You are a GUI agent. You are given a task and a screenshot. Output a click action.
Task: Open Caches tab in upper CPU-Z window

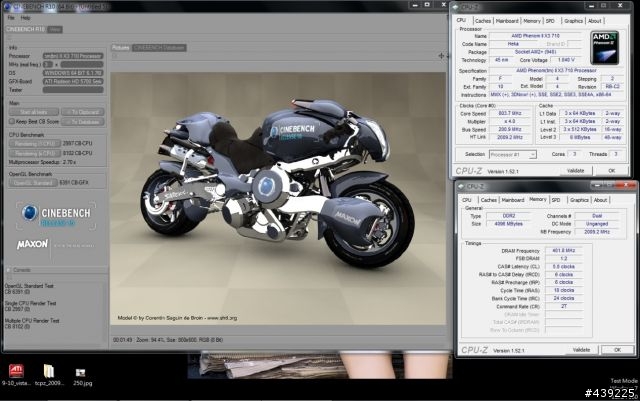pyautogui.click(x=483, y=21)
